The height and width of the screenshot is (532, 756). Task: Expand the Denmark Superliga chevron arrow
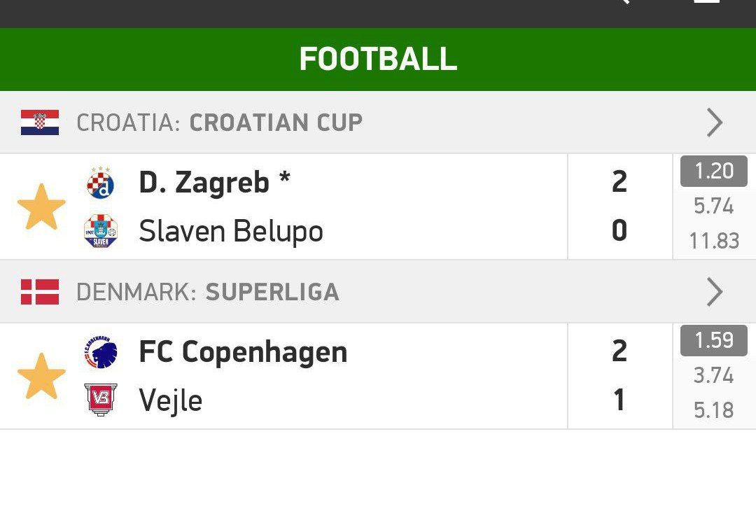point(714,292)
